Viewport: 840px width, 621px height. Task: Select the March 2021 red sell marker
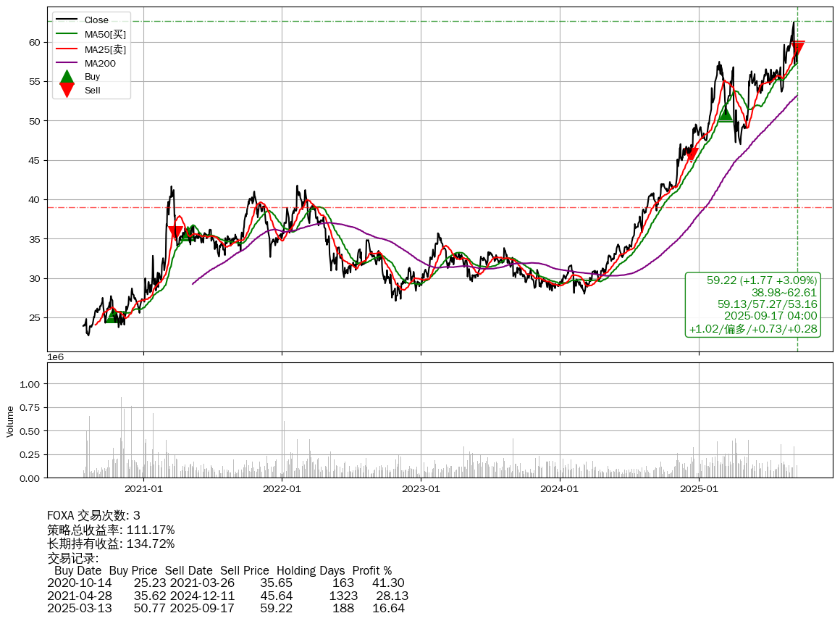175,233
